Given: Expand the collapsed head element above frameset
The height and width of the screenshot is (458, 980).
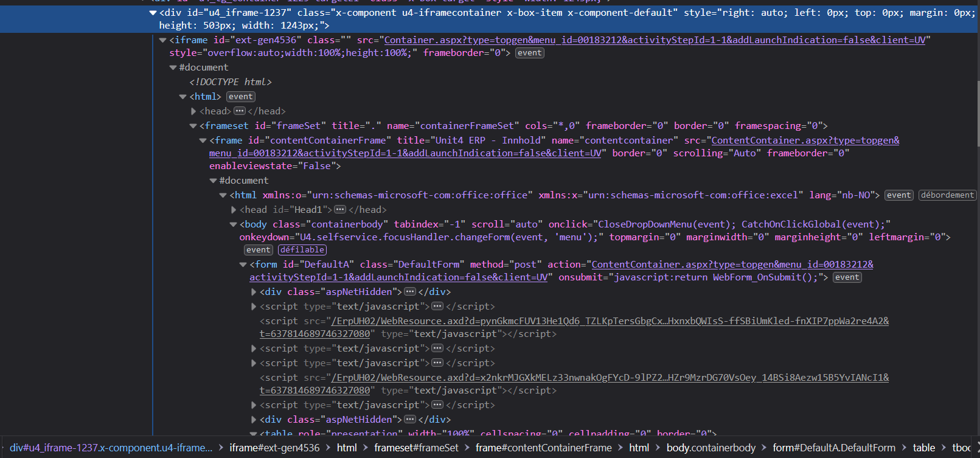Looking at the screenshot, I should pyautogui.click(x=193, y=111).
